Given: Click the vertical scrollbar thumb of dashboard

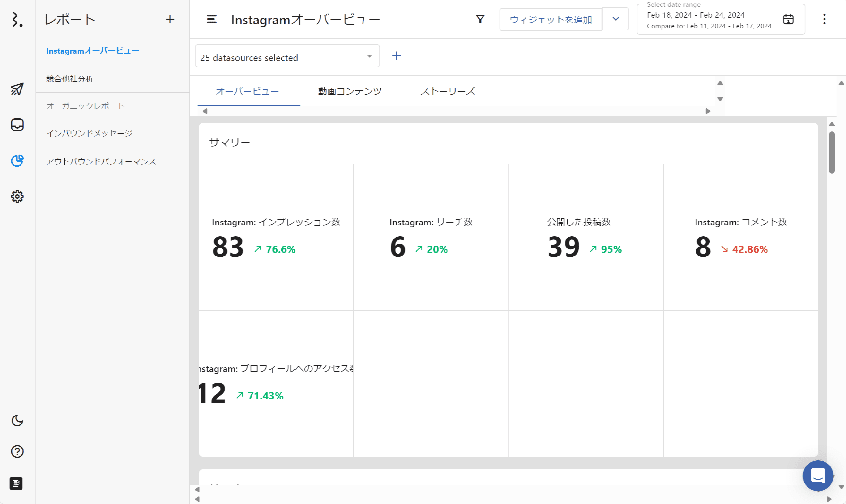Looking at the screenshot, I should point(831,153).
